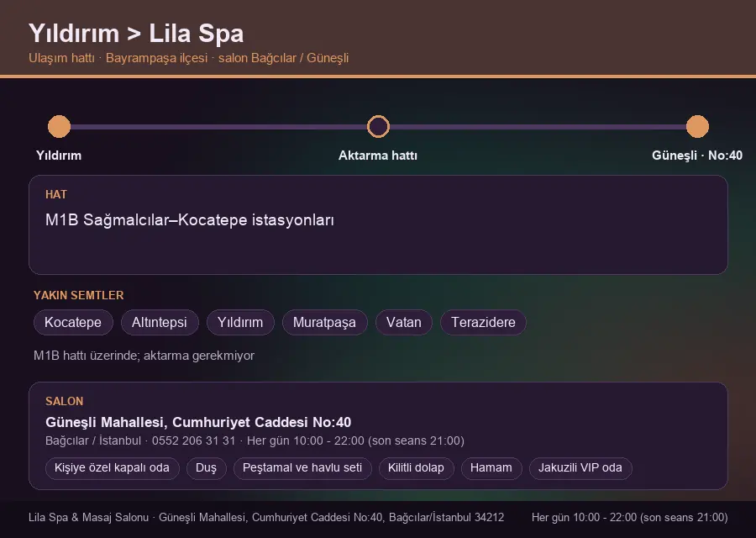Click the M1B Sağmalcılar–Kocatepe istasyonları text
Screen dimensions: 756x538
tap(190, 220)
